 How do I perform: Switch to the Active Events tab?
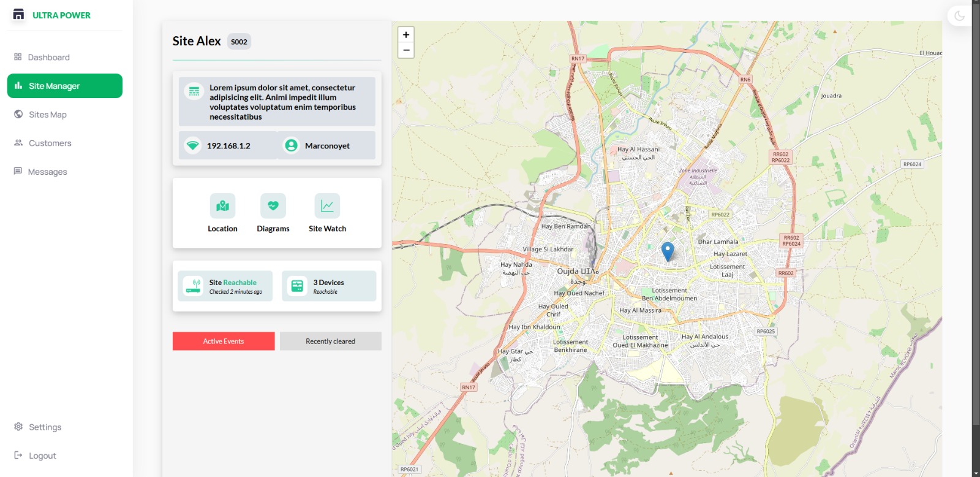(224, 342)
